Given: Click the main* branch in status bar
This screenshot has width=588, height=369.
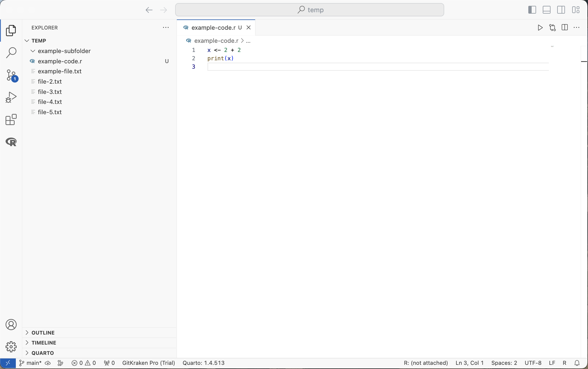Looking at the screenshot, I should pyautogui.click(x=31, y=363).
